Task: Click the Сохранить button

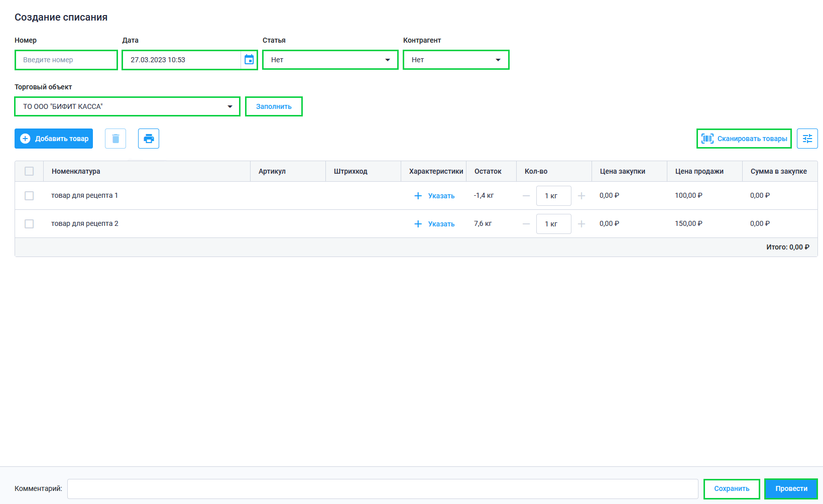Action: click(732, 488)
